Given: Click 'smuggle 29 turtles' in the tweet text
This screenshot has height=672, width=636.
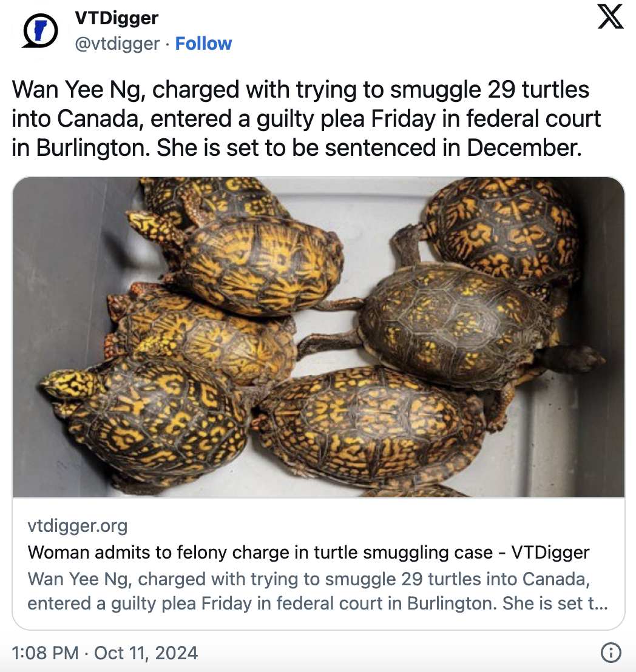Looking at the screenshot, I should point(490,90).
